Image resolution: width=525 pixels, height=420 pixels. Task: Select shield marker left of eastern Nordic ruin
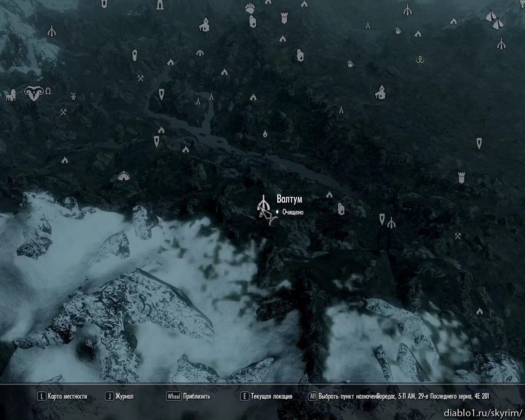(382, 219)
